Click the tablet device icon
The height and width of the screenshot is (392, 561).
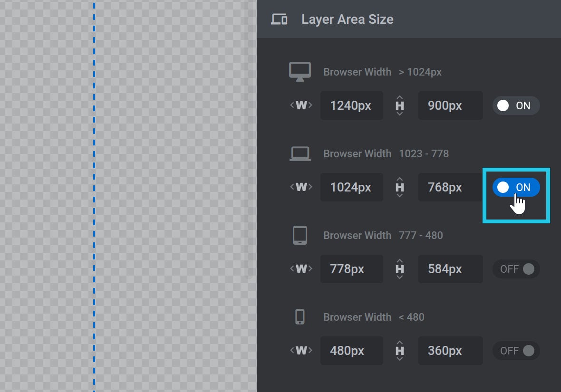[x=300, y=235]
